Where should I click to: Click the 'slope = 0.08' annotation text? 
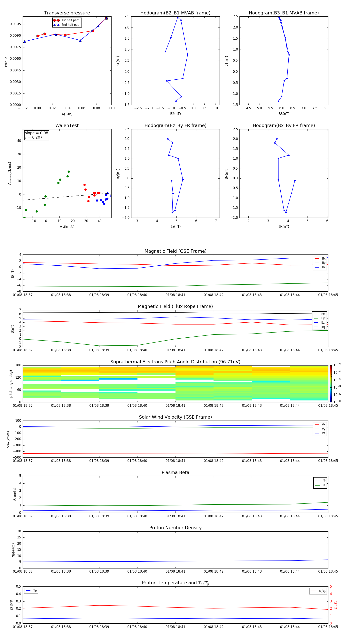tap(36, 133)
